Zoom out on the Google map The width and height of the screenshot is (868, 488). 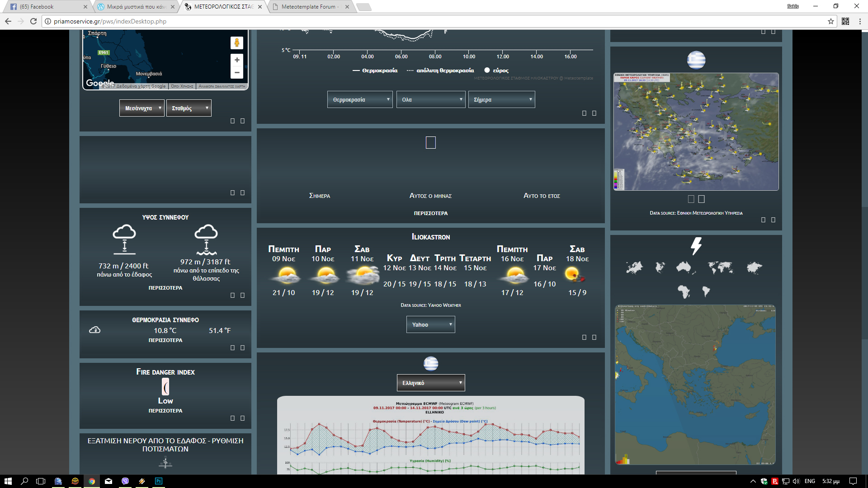pyautogui.click(x=236, y=72)
